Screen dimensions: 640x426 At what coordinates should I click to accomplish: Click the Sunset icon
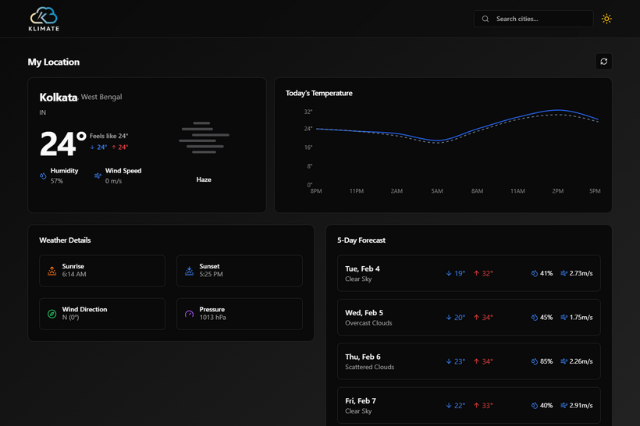pyautogui.click(x=189, y=270)
